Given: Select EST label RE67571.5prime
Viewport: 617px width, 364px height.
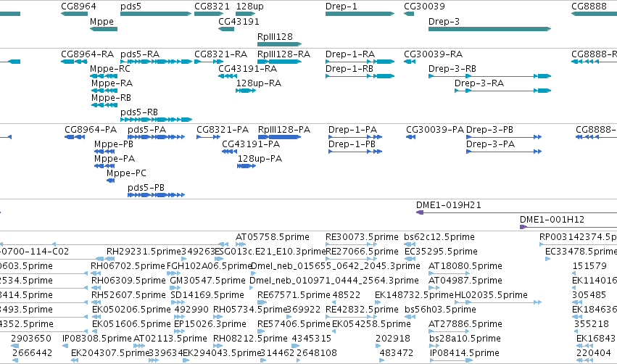Looking at the screenshot, I should (x=294, y=296).
